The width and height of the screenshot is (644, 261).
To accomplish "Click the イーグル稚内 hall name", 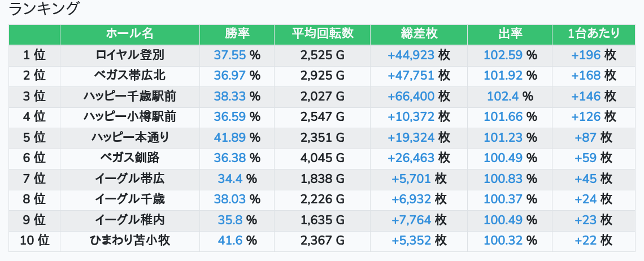I will click(x=130, y=220).
